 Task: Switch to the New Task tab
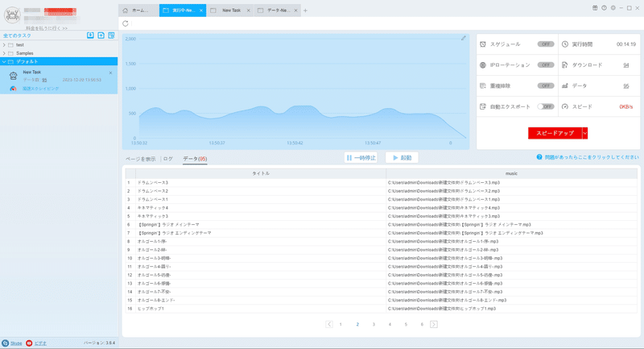[231, 10]
